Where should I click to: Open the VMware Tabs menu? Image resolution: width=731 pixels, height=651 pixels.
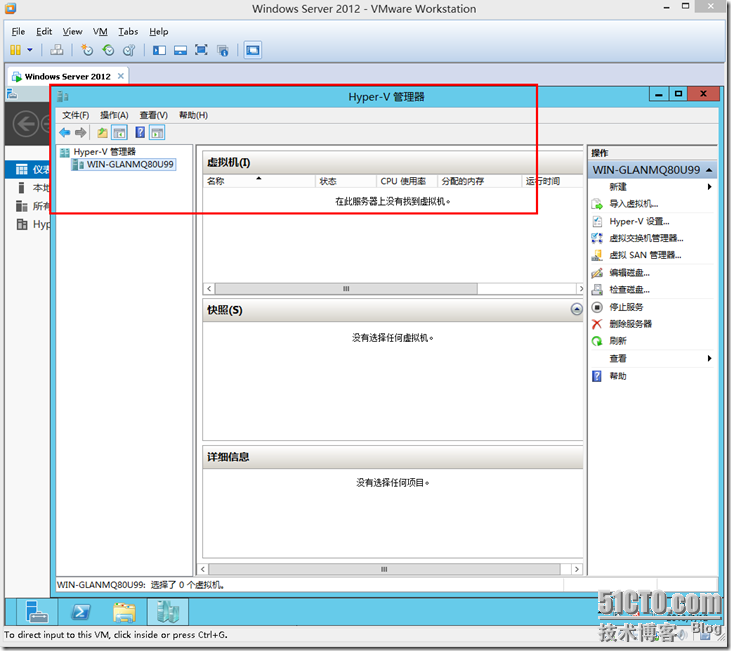(128, 31)
